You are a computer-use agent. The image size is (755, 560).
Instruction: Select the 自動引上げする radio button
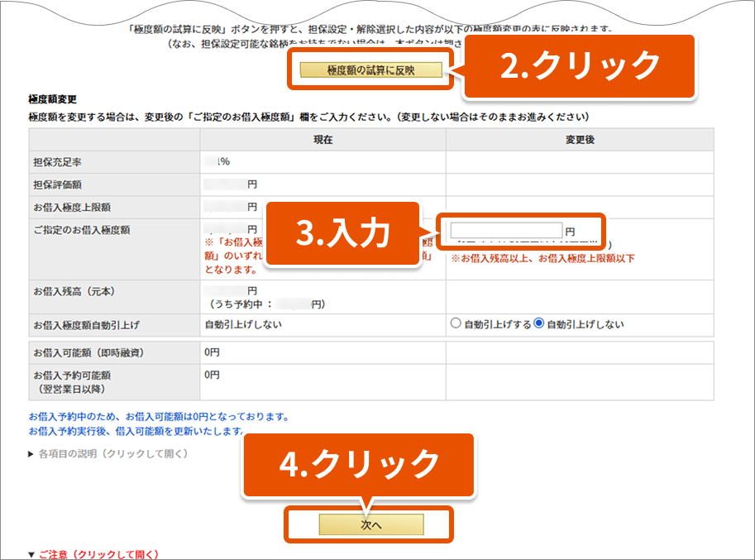456,324
